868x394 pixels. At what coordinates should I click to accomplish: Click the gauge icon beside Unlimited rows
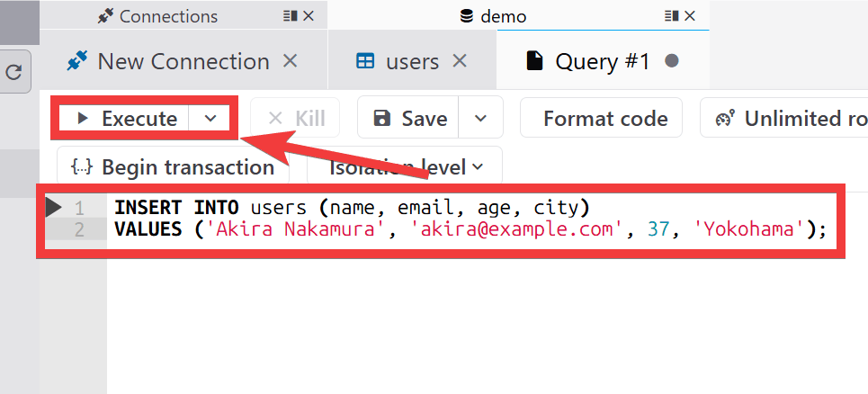[725, 118]
